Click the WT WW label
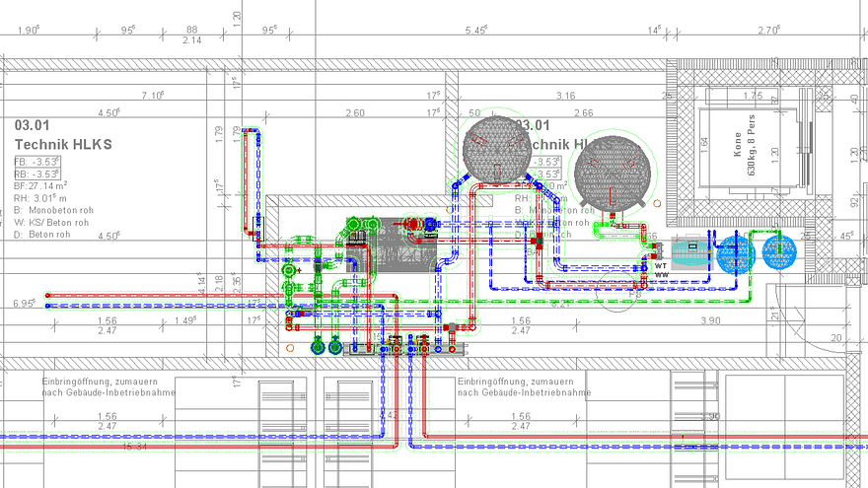 click(661, 269)
